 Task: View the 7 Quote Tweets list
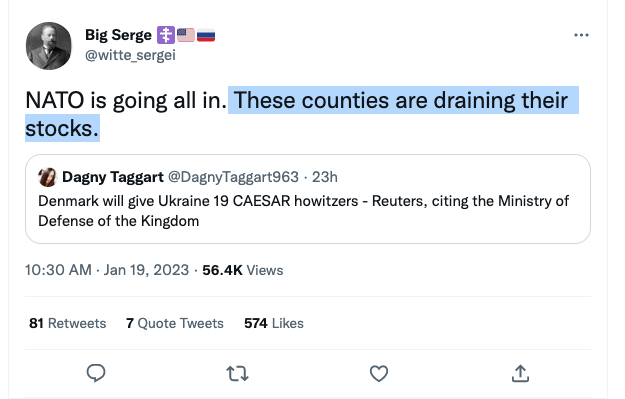coord(175,323)
